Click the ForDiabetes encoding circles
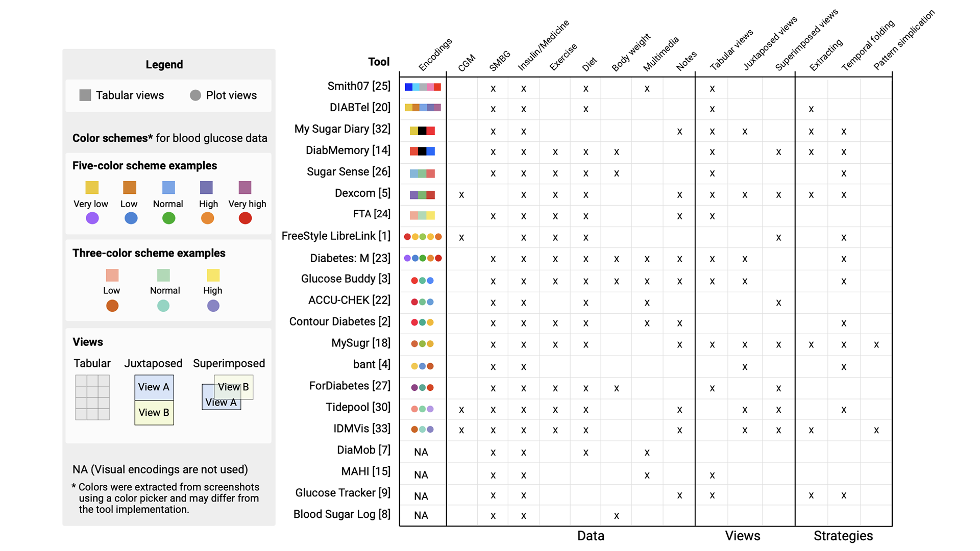The image size is (980, 551). pyautogui.click(x=423, y=388)
